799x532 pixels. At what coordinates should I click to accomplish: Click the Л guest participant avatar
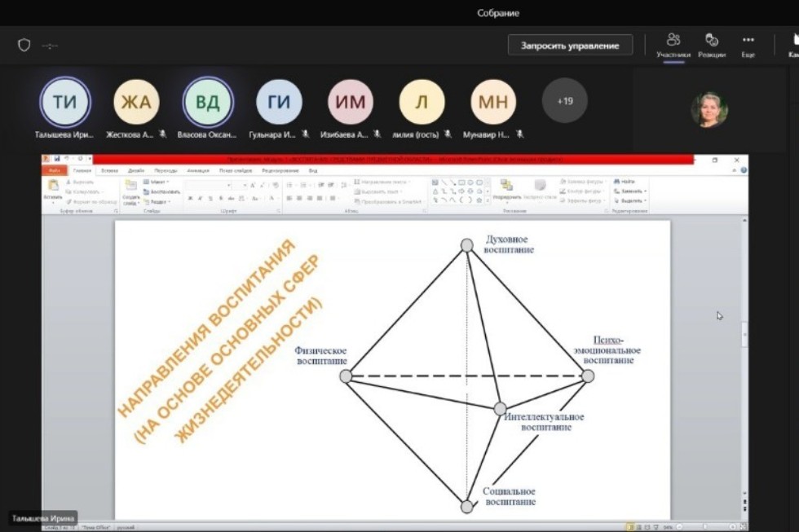pyautogui.click(x=422, y=102)
